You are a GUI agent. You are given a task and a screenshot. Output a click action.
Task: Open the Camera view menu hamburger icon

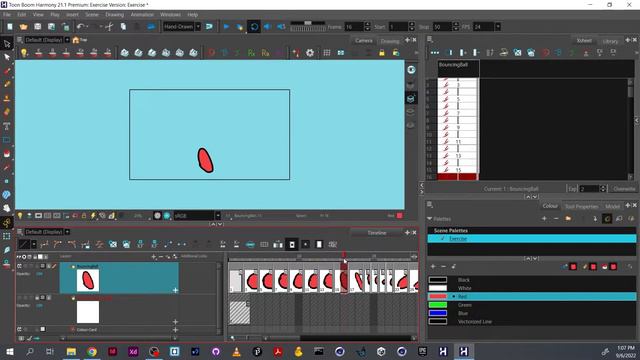[x=19, y=40]
